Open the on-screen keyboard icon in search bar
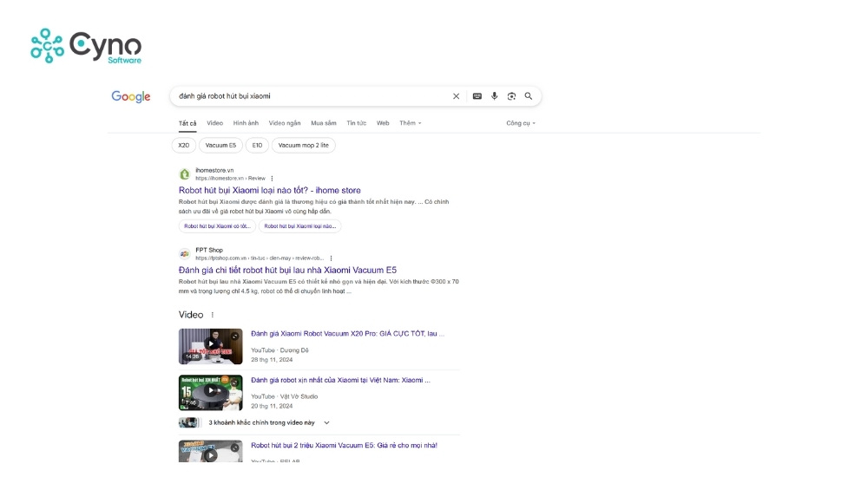The height and width of the screenshot is (477, 868). point(477,96)
